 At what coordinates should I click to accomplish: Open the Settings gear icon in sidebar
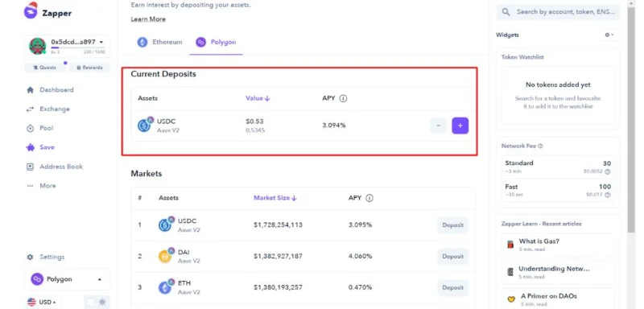click(x=30, y=257)
